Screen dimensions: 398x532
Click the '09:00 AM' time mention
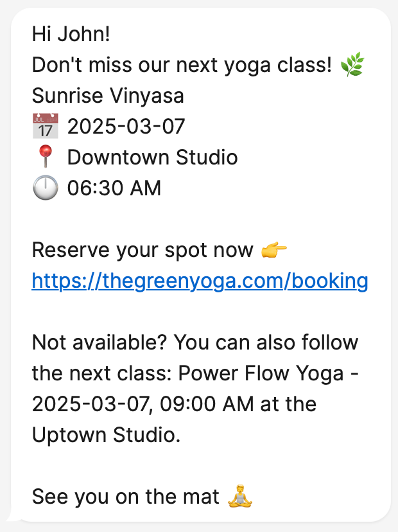pyautogui.click(x=207, y=404)
